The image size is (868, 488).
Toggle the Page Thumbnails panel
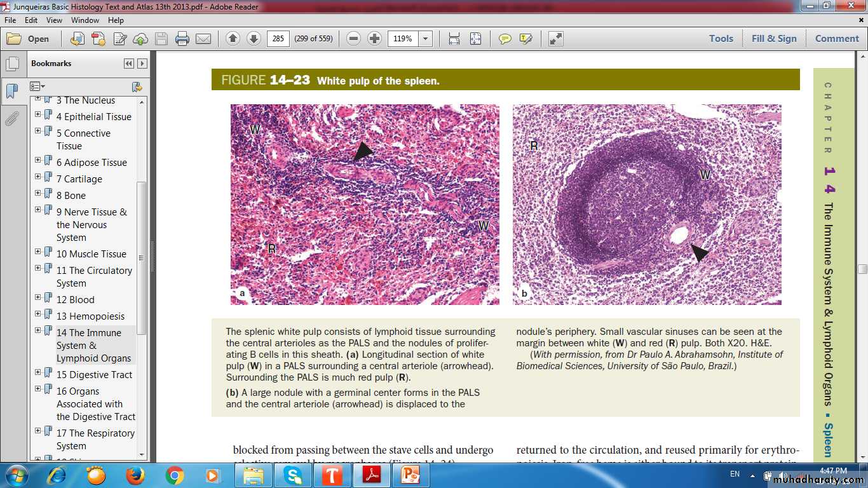click(12, 64)
